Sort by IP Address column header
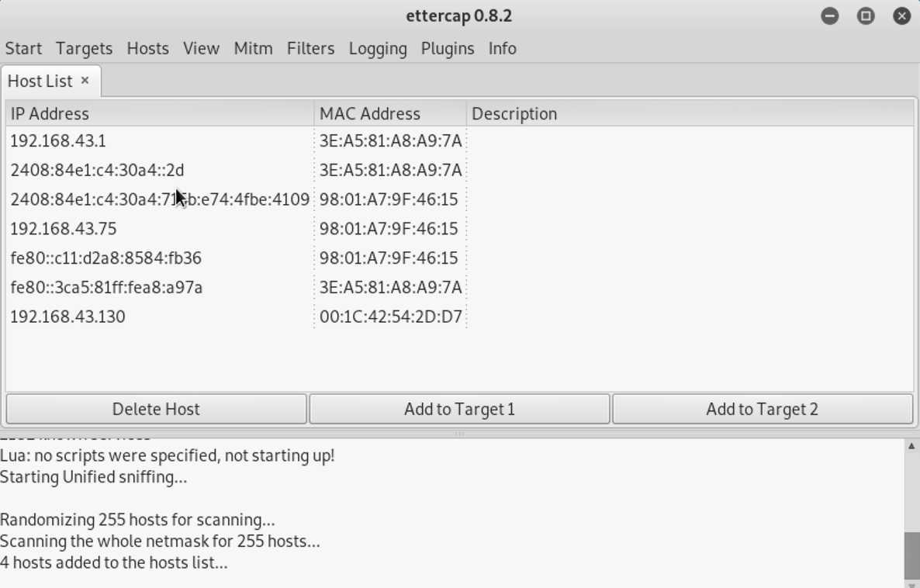The height and width of the screenshot is (588, 920). 160,113
